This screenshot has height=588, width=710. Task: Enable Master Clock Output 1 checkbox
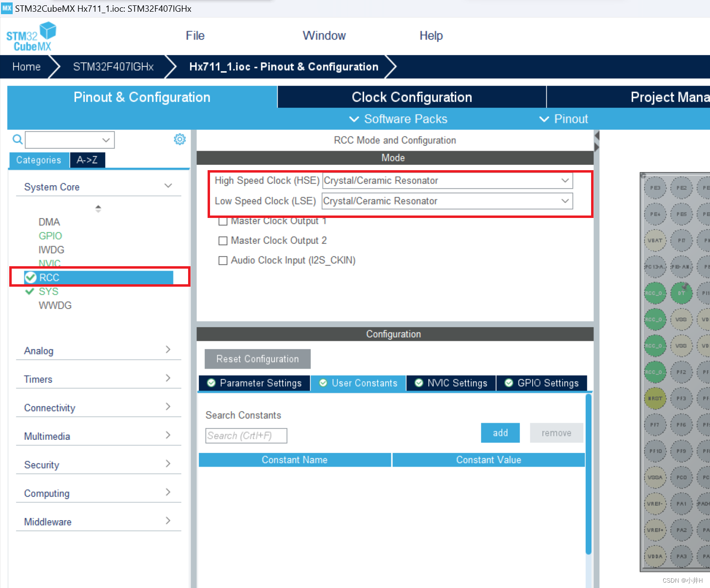point(223,221)
